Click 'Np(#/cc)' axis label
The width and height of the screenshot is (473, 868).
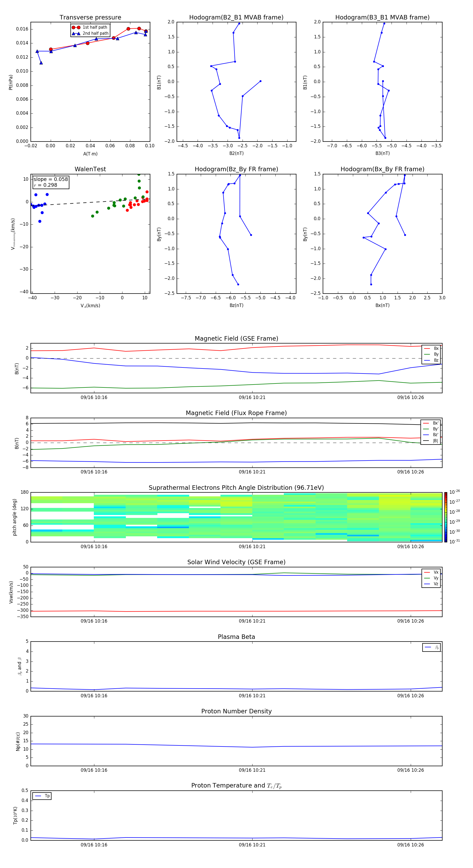18,741
